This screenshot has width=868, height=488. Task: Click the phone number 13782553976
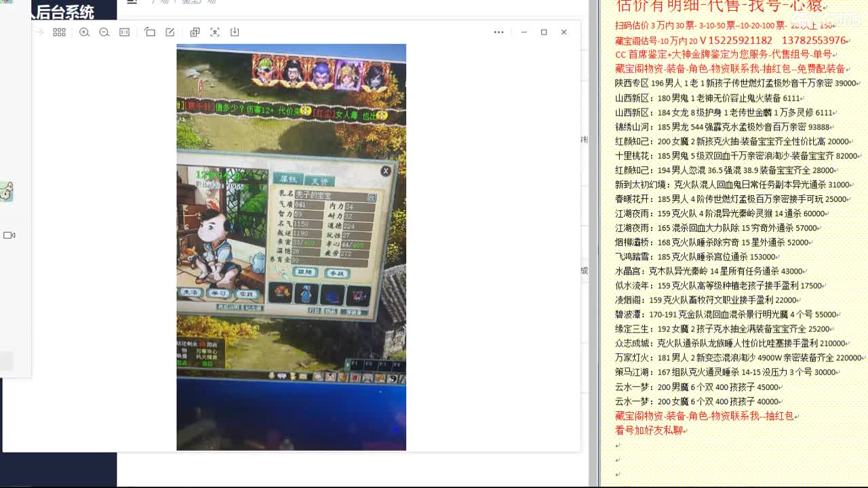(814, 41)
